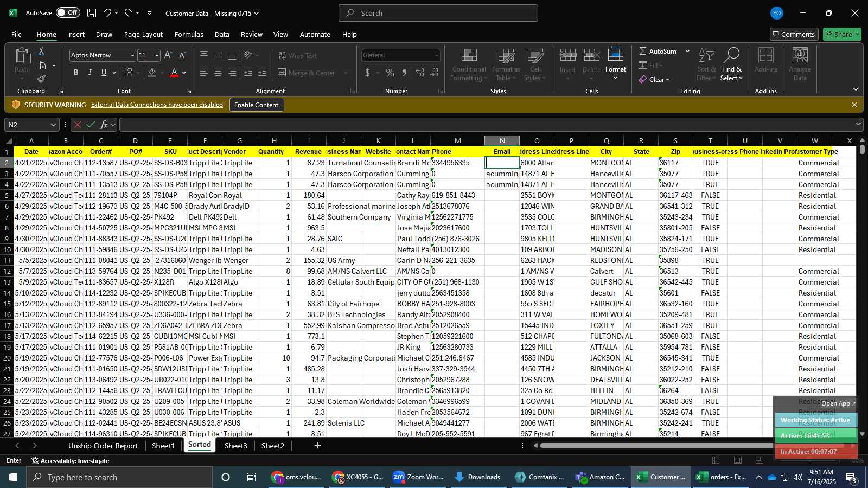Open the File menu

(16, 34)
